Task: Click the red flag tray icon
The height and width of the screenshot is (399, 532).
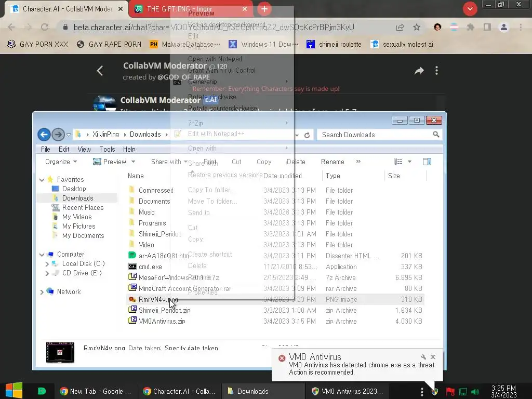Action: pos(450,392)
